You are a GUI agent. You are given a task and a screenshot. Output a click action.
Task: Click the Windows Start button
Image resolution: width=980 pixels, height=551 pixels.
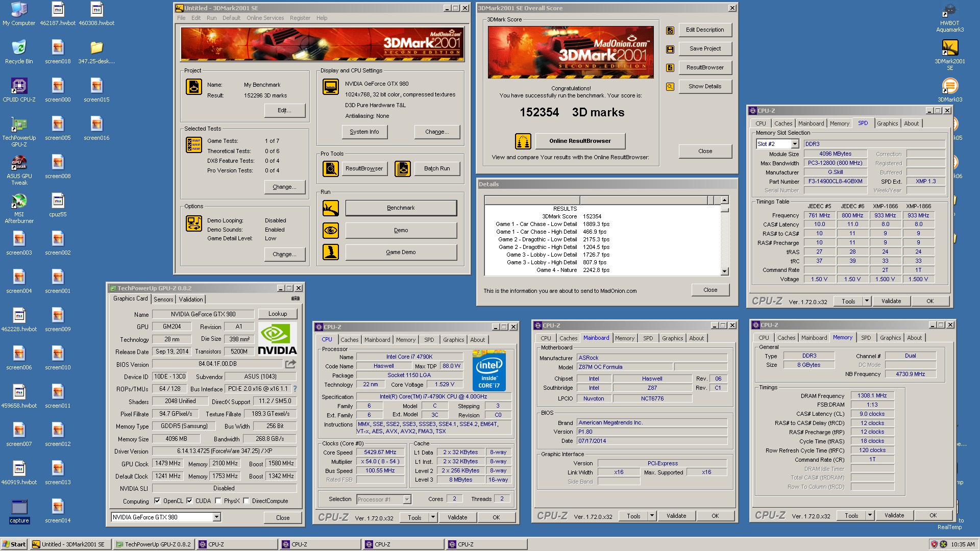14,544
